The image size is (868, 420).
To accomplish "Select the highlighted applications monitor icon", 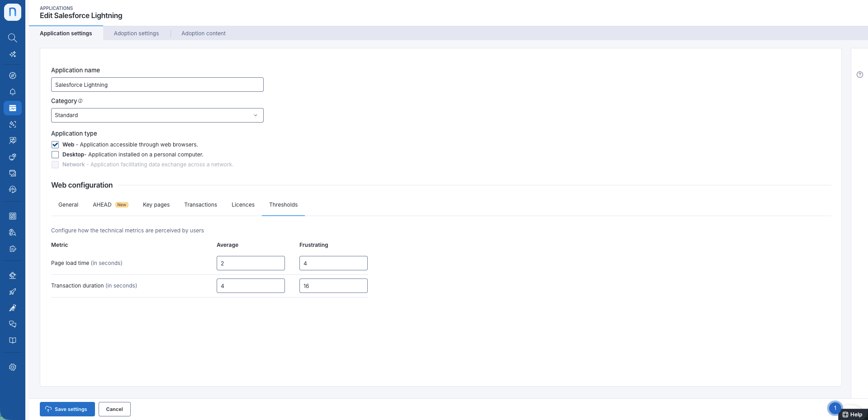I will click(13, 108).
